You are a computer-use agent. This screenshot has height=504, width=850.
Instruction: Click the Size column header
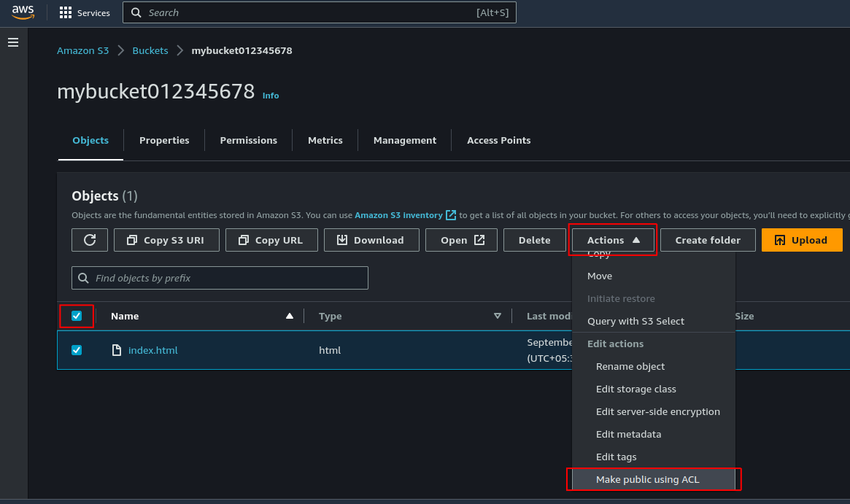click(744, 316)
